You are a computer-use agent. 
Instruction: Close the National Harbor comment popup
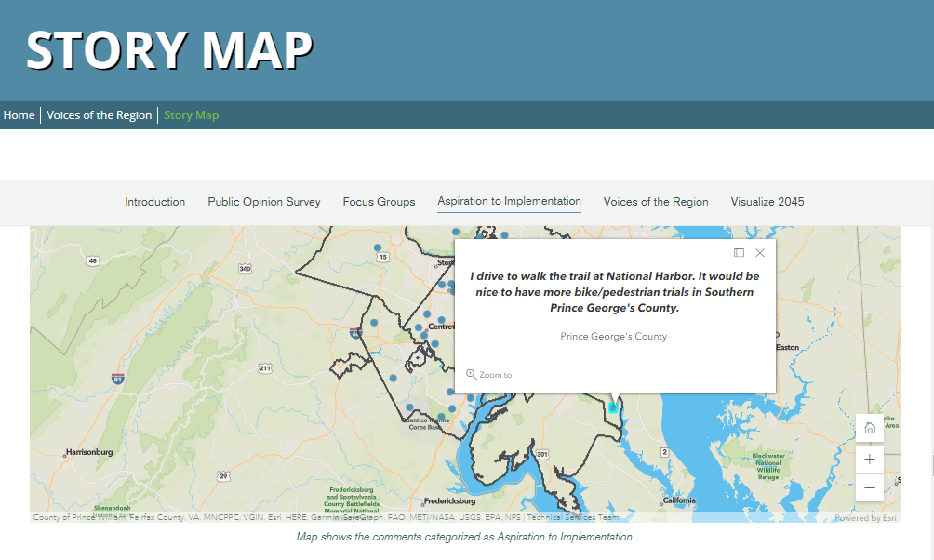point(760,252)
